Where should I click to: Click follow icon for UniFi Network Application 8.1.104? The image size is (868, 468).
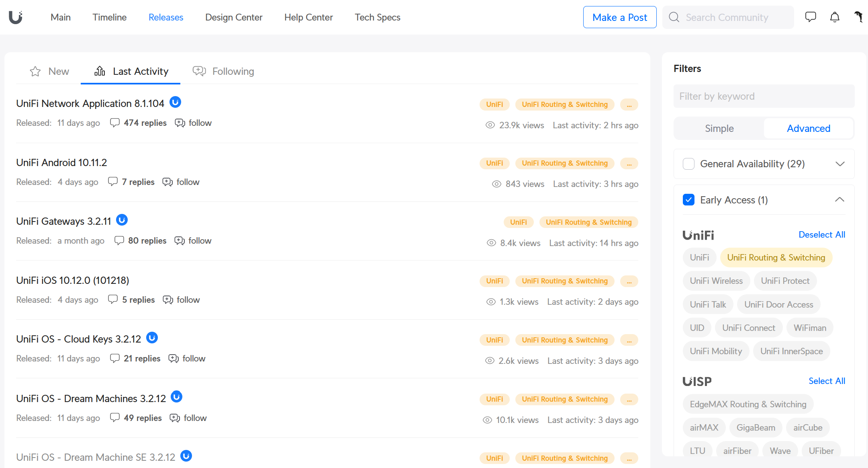(180, 123)
